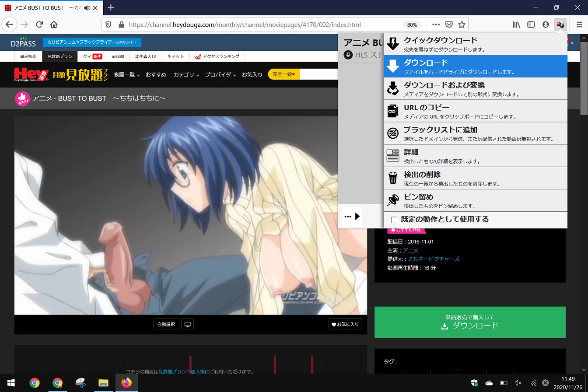Bookmark this page with star icon
The image size is (588, 392).
click(462, 24)
